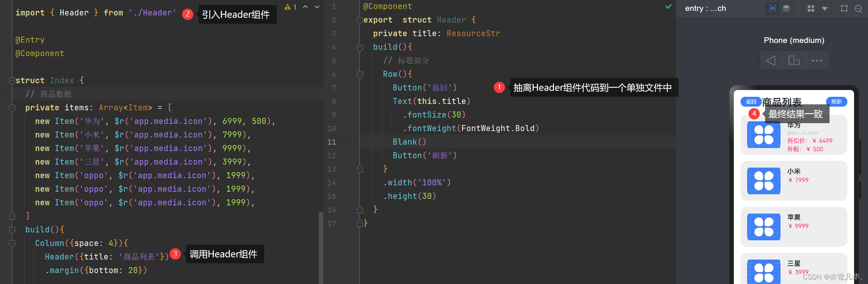Select the 小米 product card in preview
Viewport: 868px width, 284px height.
click(x=794, y=181)
